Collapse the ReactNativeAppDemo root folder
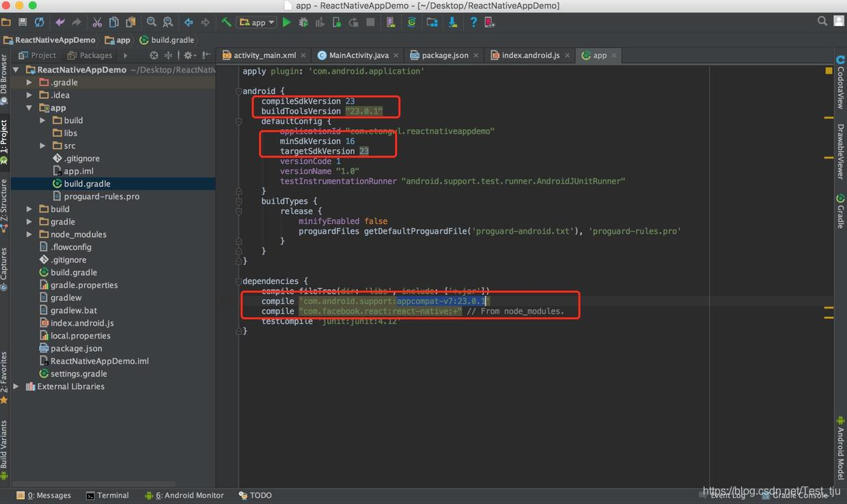The width and height of the screenshot is (847, 504). (x=16, y=70)
